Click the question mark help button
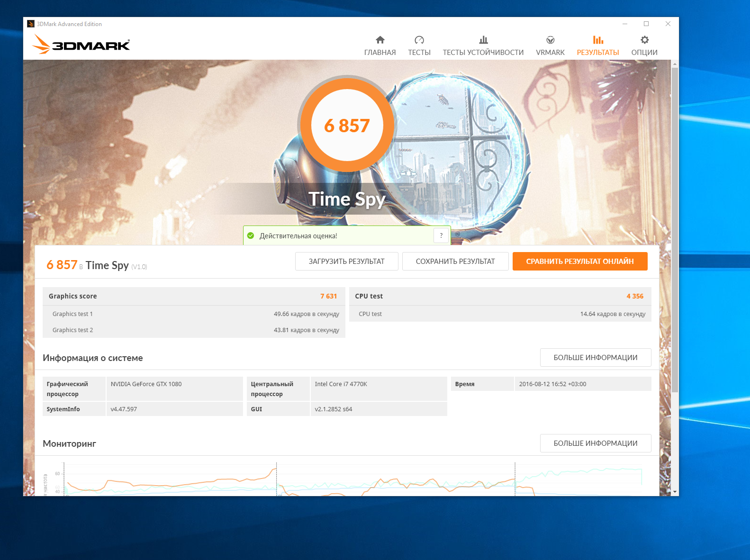The image size is (750, 560). pos(441,235)
